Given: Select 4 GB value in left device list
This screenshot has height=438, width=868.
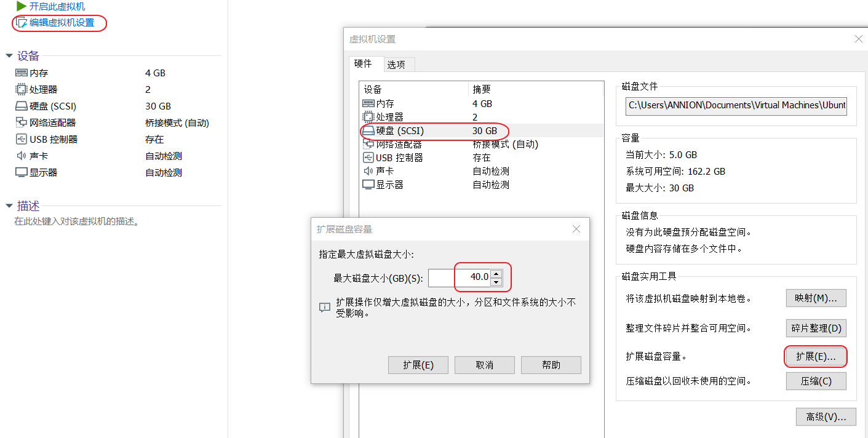Looking at the screenshot, I should coord(155,73).
